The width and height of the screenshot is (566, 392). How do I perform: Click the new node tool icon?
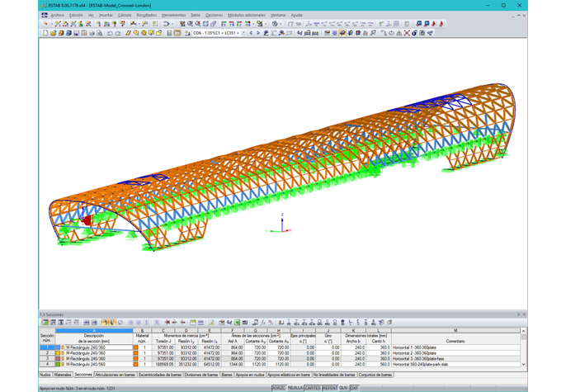point(45,24)
